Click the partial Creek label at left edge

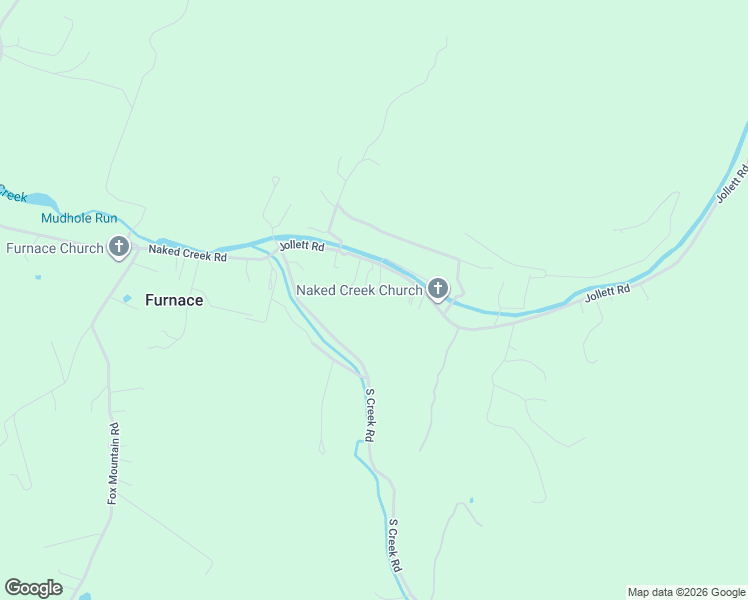point(12,193)
